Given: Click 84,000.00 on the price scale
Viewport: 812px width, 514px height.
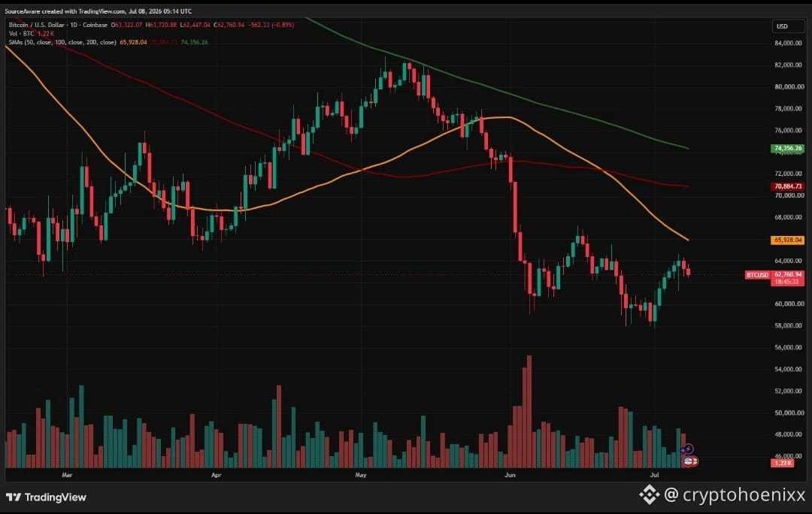Looking at the screenshot, I should pos(789,43).
